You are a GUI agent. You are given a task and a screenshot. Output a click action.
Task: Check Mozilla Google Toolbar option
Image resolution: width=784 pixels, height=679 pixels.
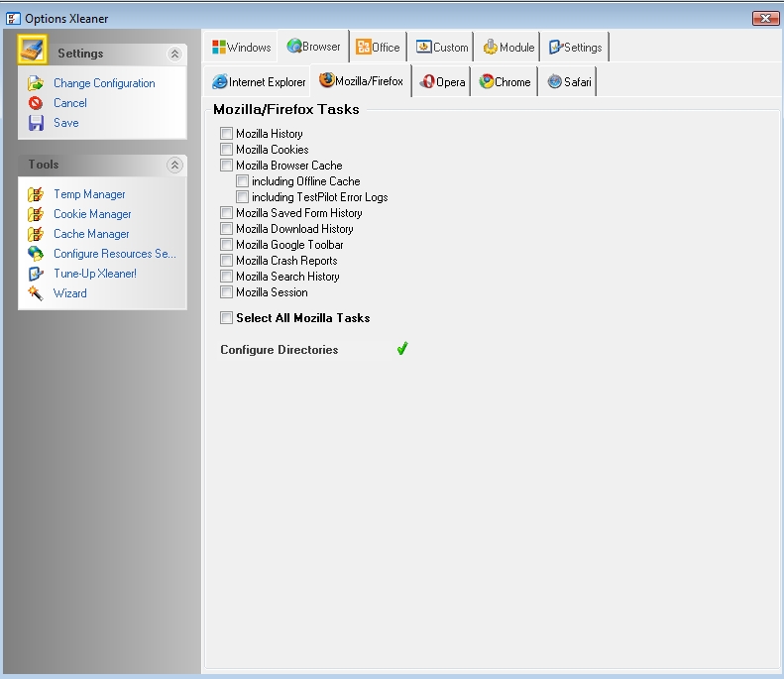click(x=227, y=245)
